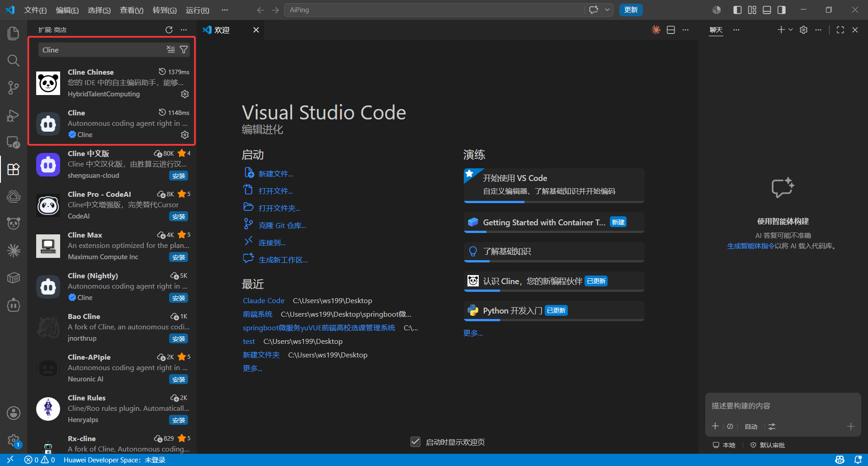Go forward with the navigation arrow
This screenshot has width=868, height=466.
(275, 10)
